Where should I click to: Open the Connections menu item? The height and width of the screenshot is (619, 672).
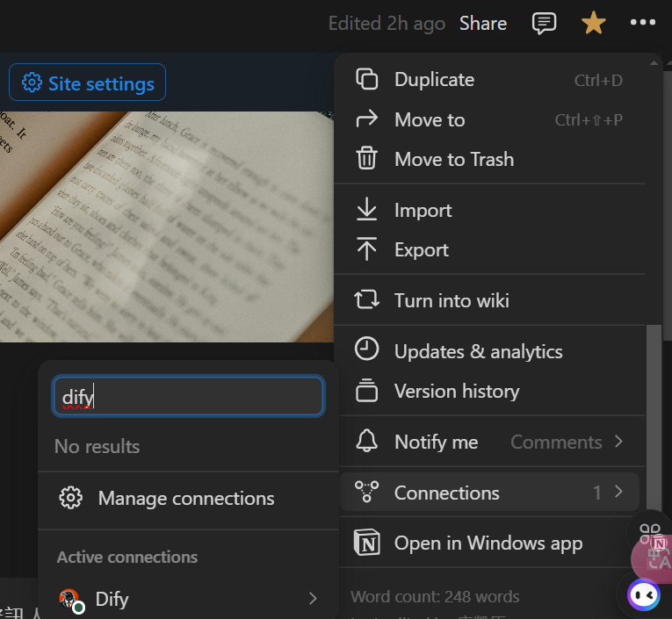tap(489, 492)
